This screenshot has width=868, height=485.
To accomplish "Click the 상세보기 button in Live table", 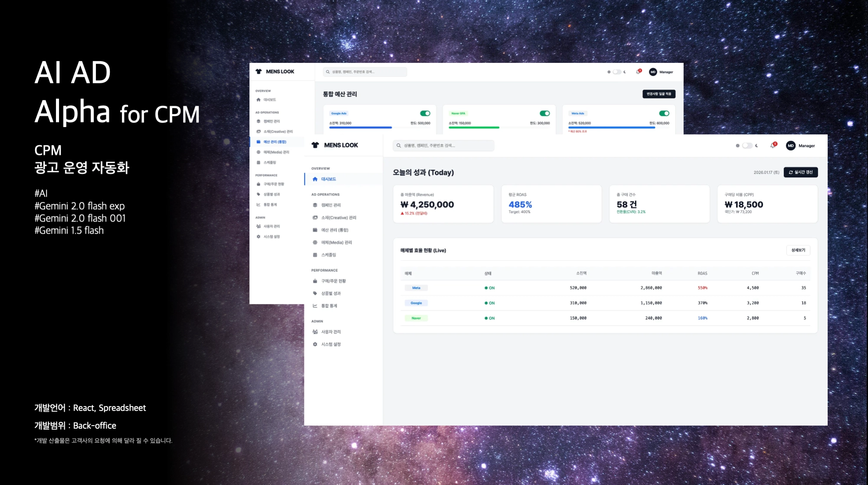I will pos(798,250).
